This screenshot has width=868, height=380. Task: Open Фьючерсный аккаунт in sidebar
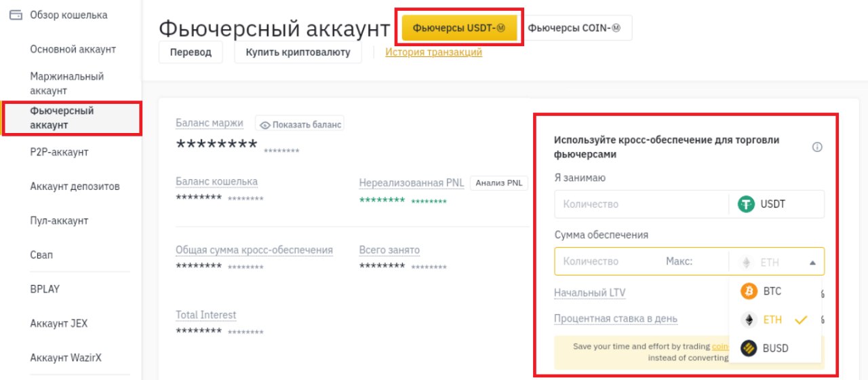click(x=62, y=118)
